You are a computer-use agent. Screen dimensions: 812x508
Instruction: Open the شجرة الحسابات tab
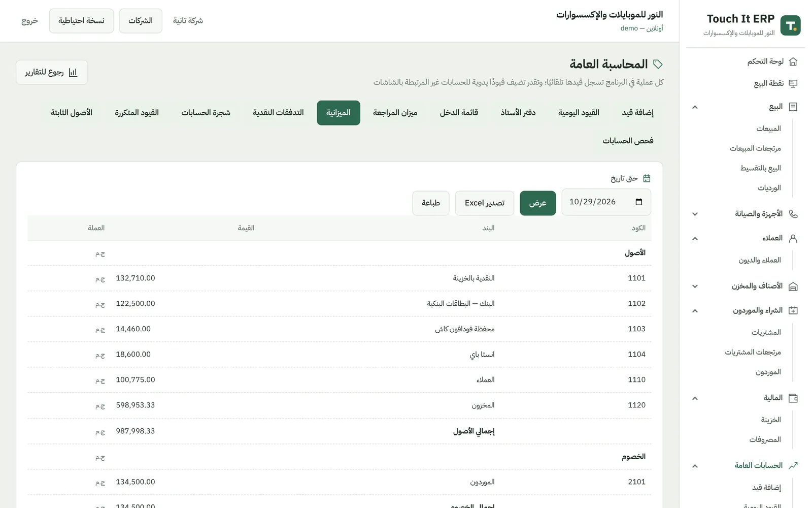(206, 113)
